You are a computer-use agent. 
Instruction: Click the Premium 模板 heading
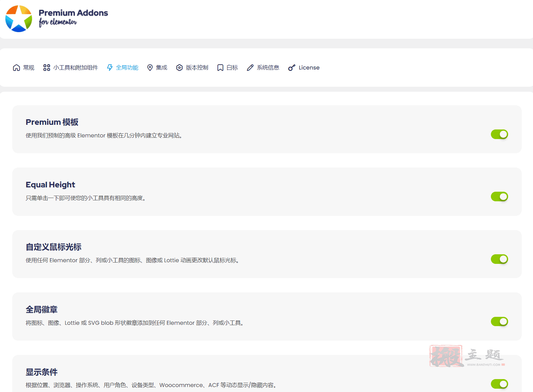(x=52, y=122)
